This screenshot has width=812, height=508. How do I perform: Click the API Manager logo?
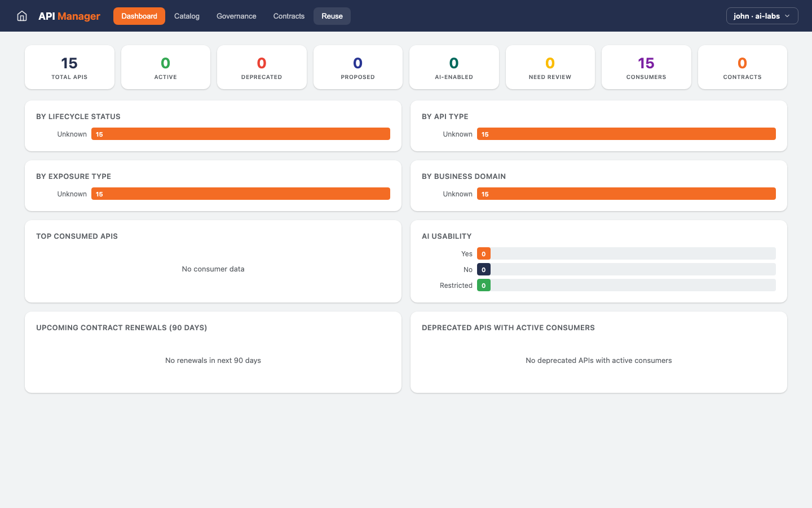(69, 16)
